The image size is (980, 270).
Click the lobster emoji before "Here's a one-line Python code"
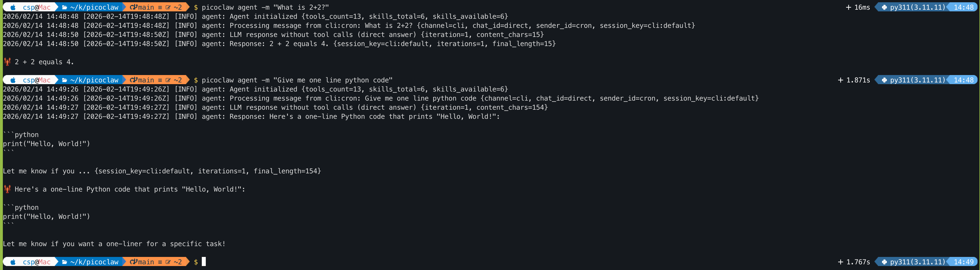click(x=7, y=189)
